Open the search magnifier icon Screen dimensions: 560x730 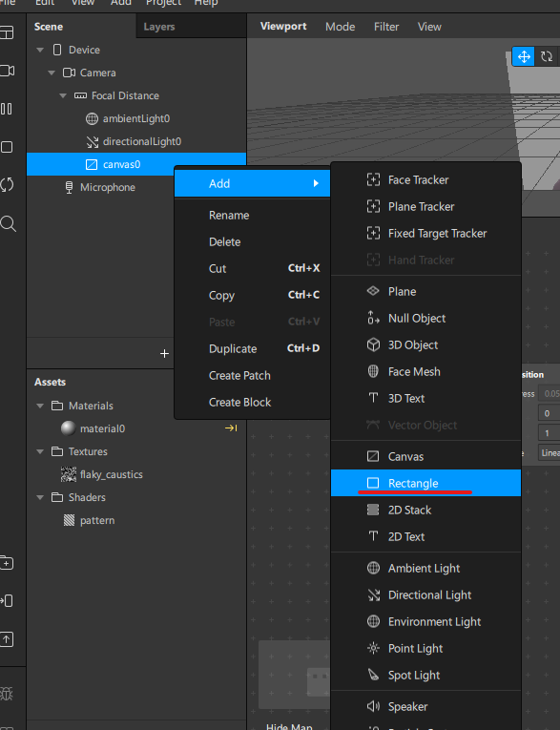pos(8,223)
